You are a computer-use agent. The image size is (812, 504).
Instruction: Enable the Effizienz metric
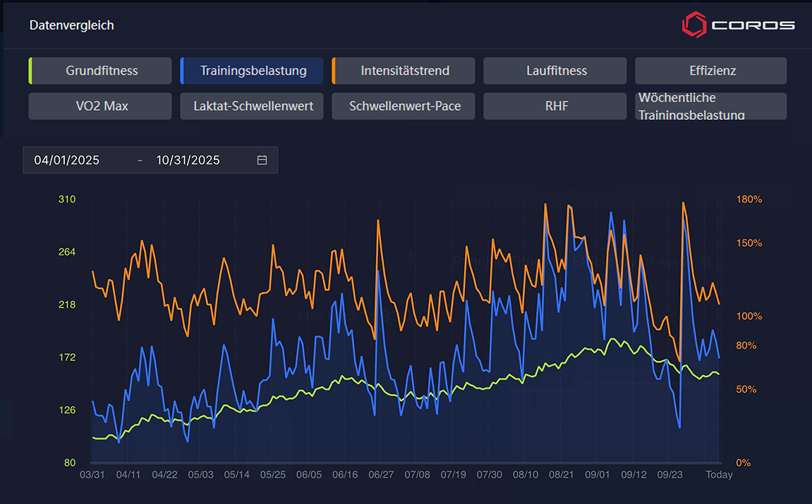pos(712,70)
